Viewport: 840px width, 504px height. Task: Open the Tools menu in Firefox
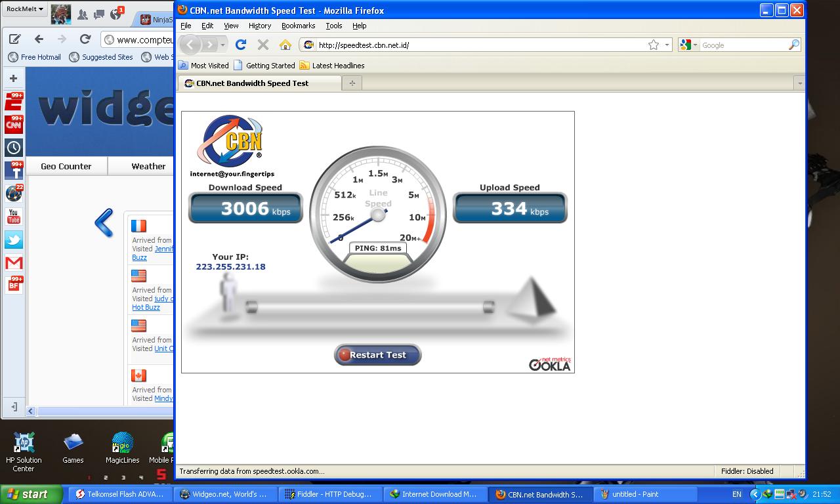[x=334, y=26]
